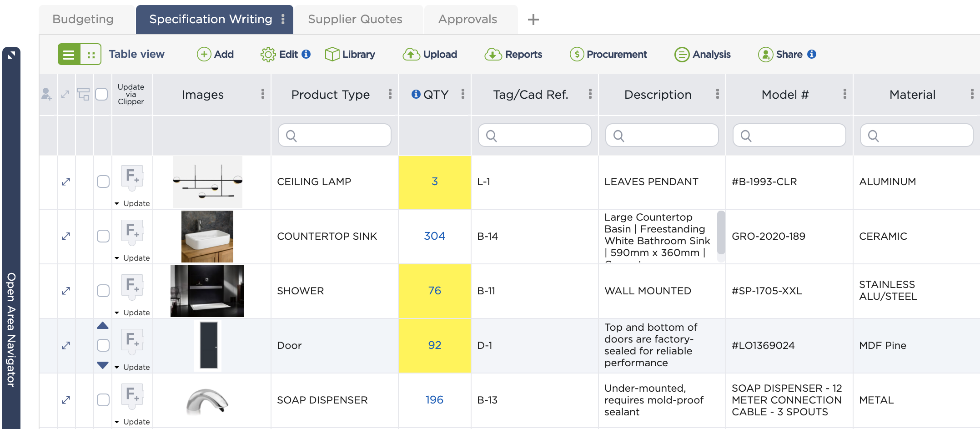
Task: Open Tag/Cad Ref. column options menu
Action: point(590,94)
